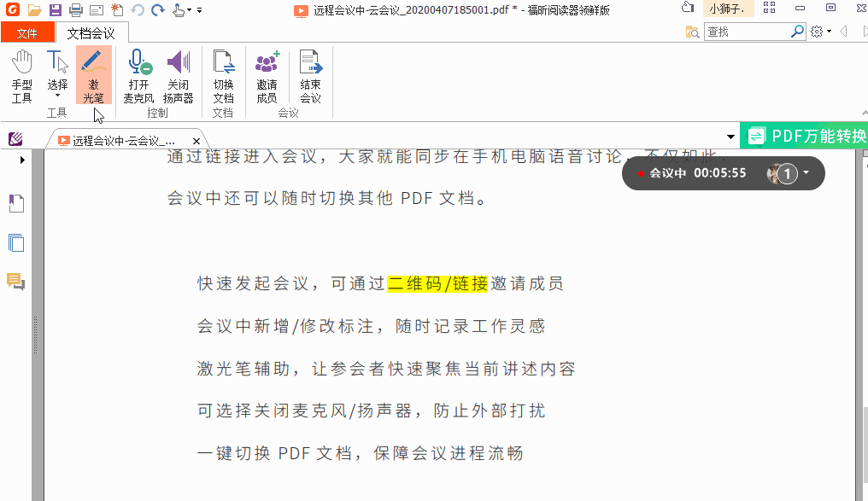Screen dimensions: 868x501
Task: Open the bookmarks panel in left sidebar
Action: coord(15,203)
